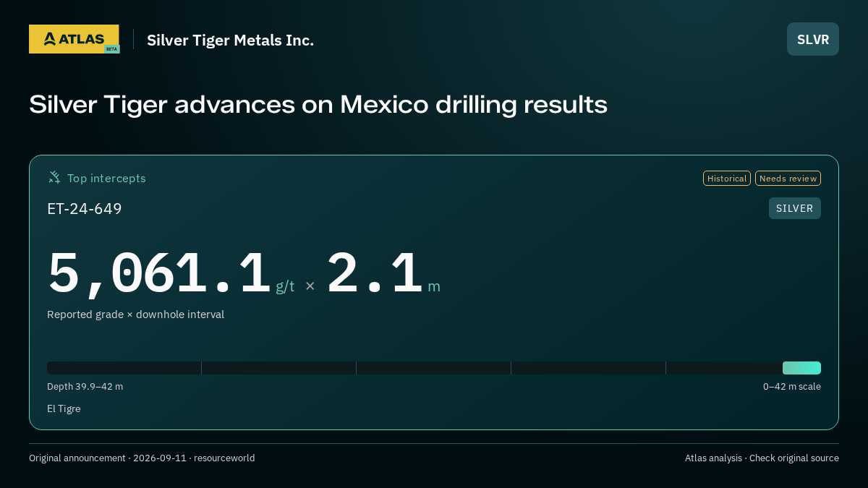This screenshot has width=868, height=488.
Task: Click the Reported grade × downhole interval caption
Action: pos(135,314)
